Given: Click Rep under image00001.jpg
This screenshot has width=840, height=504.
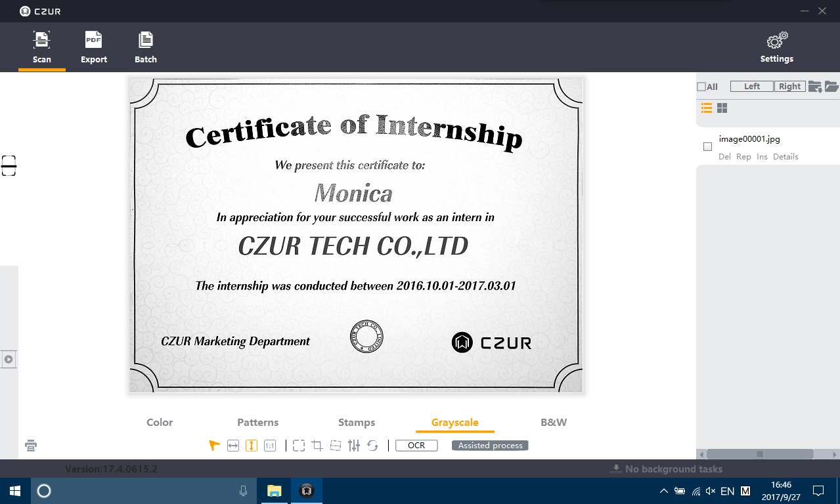Looking at the screenshot, I should click(743, 157).
